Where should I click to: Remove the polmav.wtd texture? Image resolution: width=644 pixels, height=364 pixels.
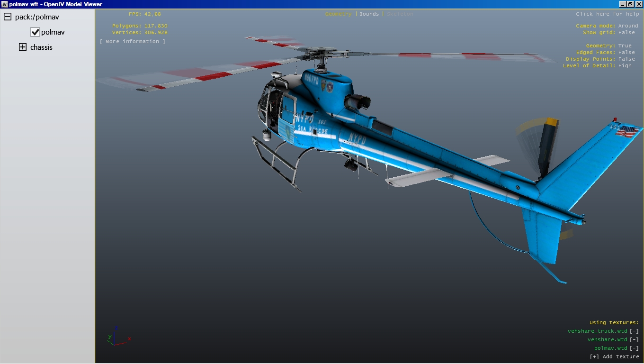coord(634,348)
